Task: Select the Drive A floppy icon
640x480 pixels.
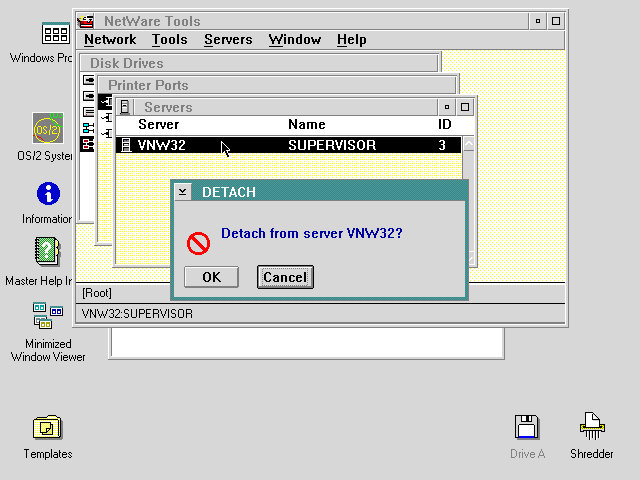Action: 527,427
